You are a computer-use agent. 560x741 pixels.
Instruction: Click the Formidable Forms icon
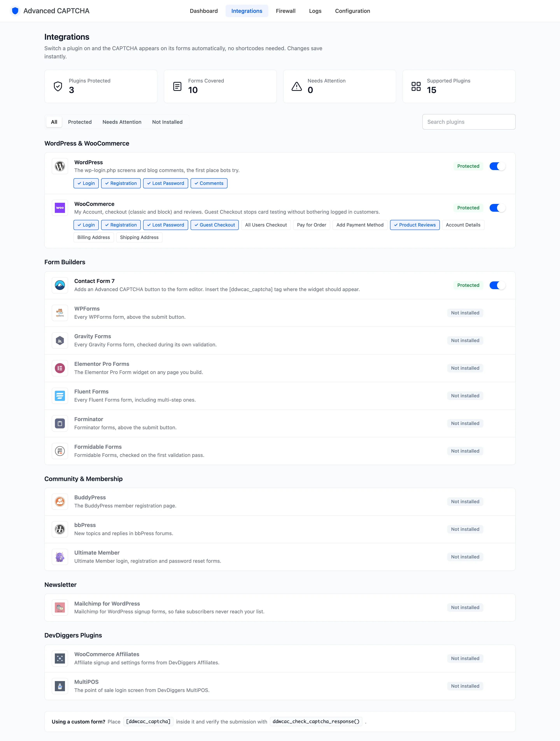pos(60,451)
